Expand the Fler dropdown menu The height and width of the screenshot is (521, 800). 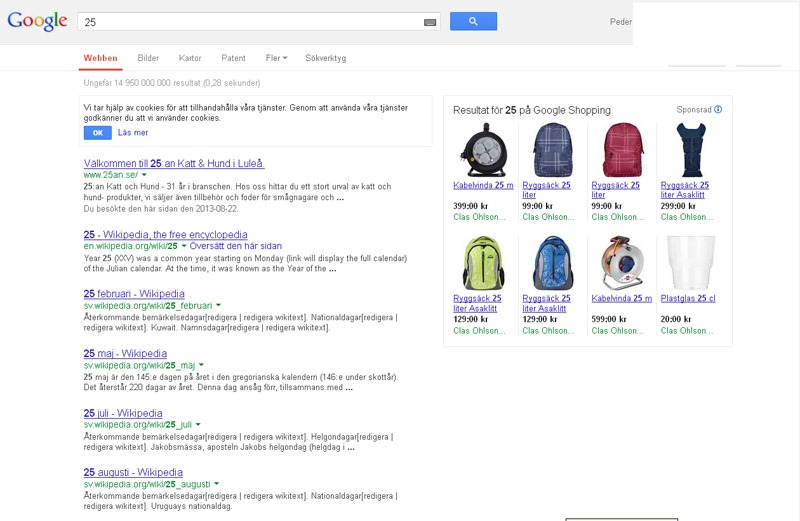(x=277, y=58)
